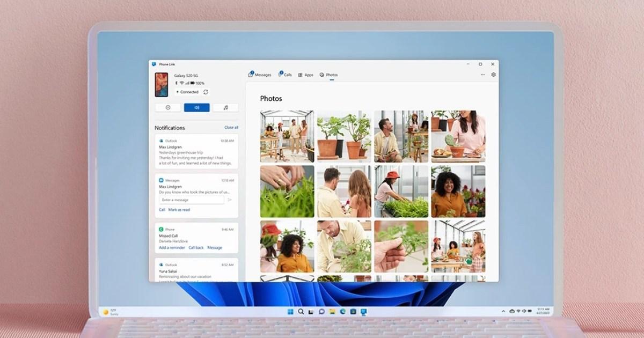This screenshot has height=338, width=644.
Task: Click the refresh icon next to Connected
Action: pyautogui.click(x=206, y=92)
